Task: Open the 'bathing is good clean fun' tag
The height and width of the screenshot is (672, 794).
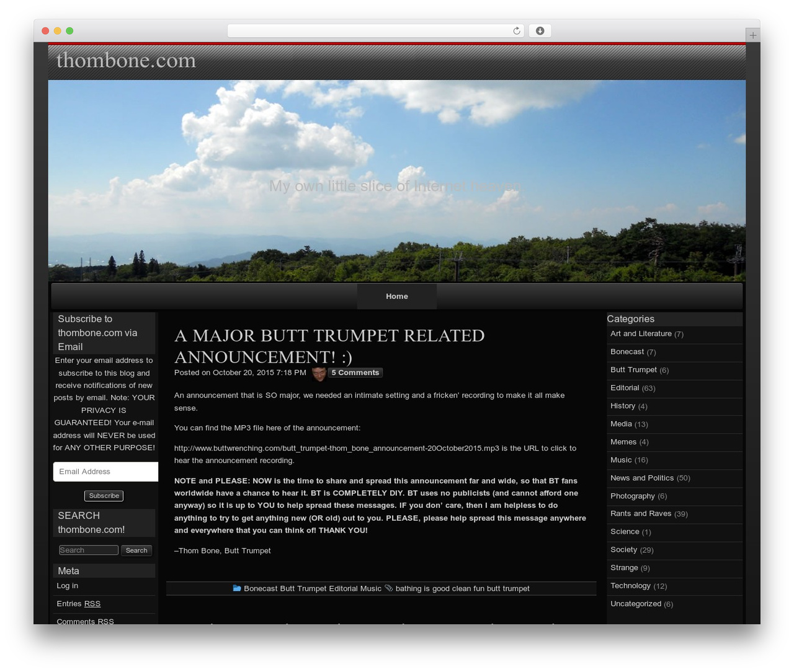Action: point(439,588)
